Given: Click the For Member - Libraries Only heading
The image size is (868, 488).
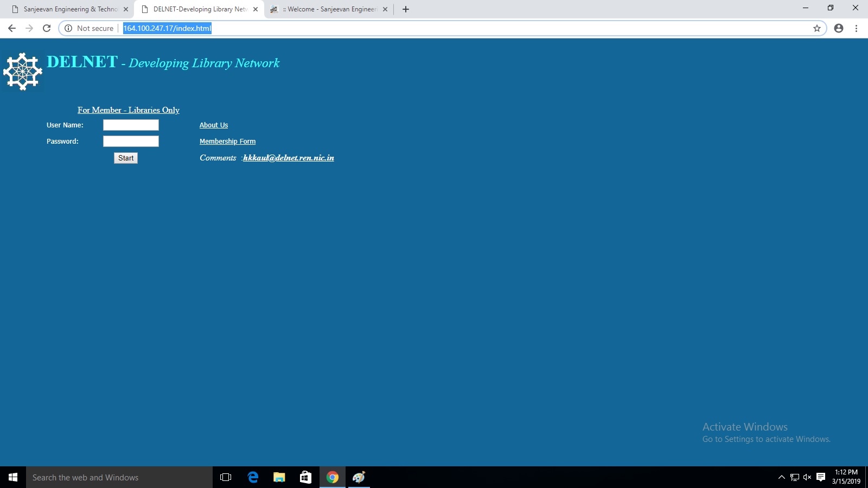Looking at the screenshot, I should [129, 110].
